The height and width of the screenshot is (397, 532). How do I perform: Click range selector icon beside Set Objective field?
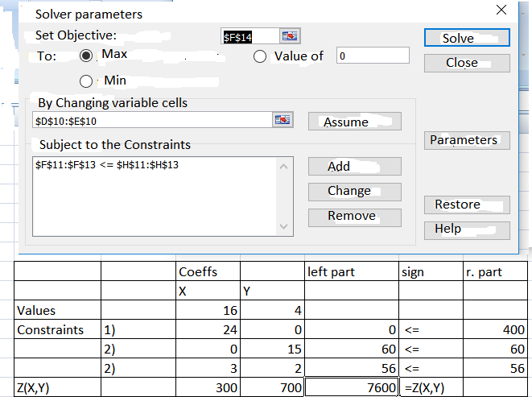pos(289,36)
